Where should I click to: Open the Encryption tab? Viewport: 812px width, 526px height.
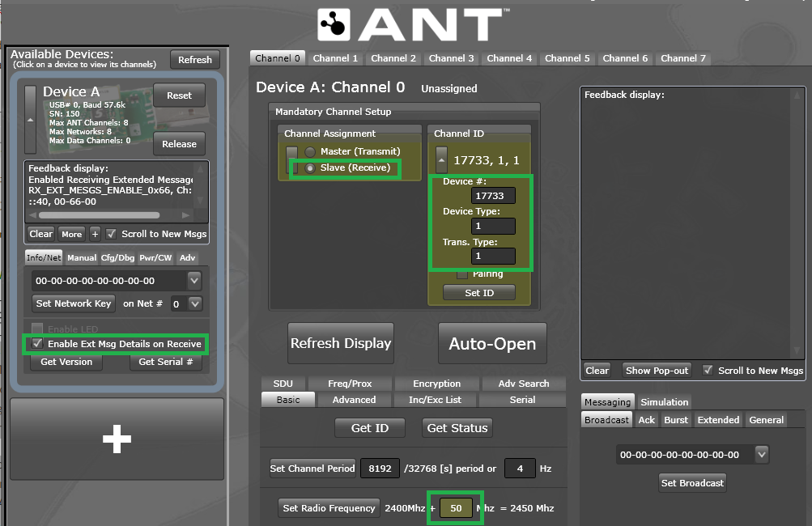click(x=436, y=384)
